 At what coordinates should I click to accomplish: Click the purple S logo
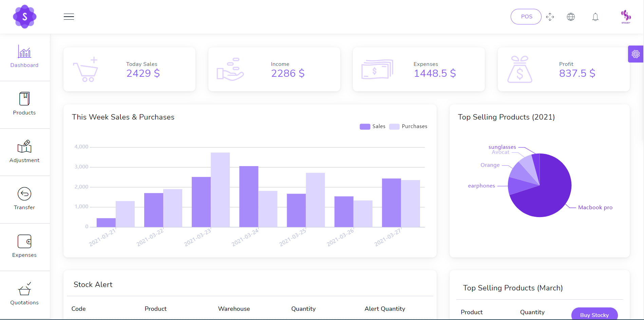pyautogui.click(x=25, y=17)
